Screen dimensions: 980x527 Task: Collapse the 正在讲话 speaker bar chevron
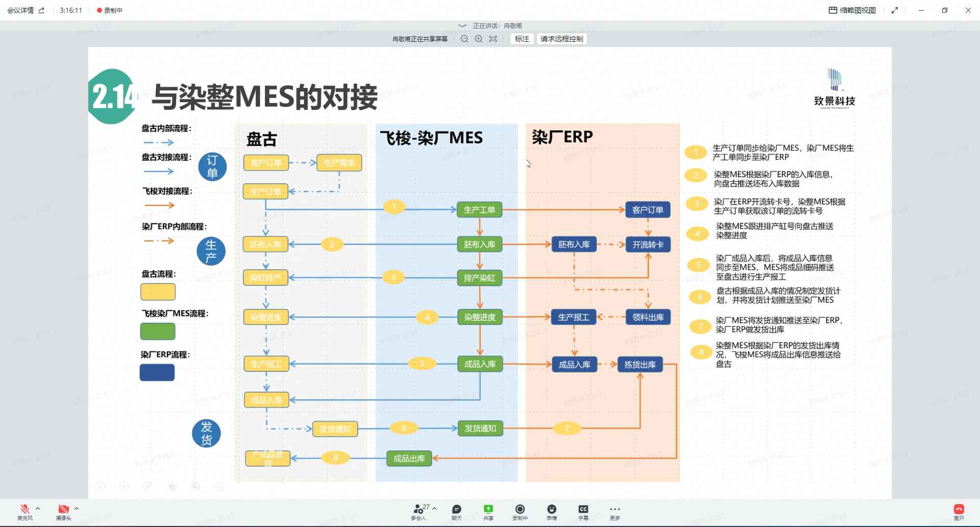[462, 26]
